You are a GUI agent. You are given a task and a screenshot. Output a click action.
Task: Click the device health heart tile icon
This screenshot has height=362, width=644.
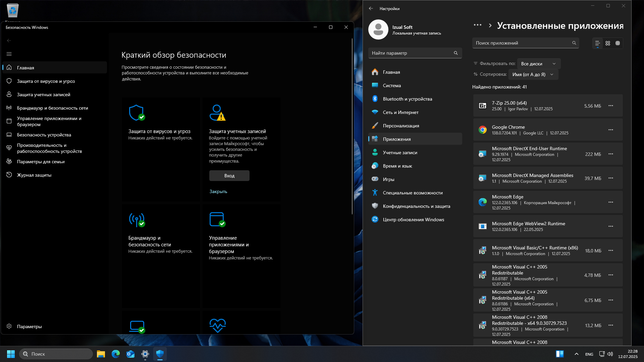click(x=218, y=325)
